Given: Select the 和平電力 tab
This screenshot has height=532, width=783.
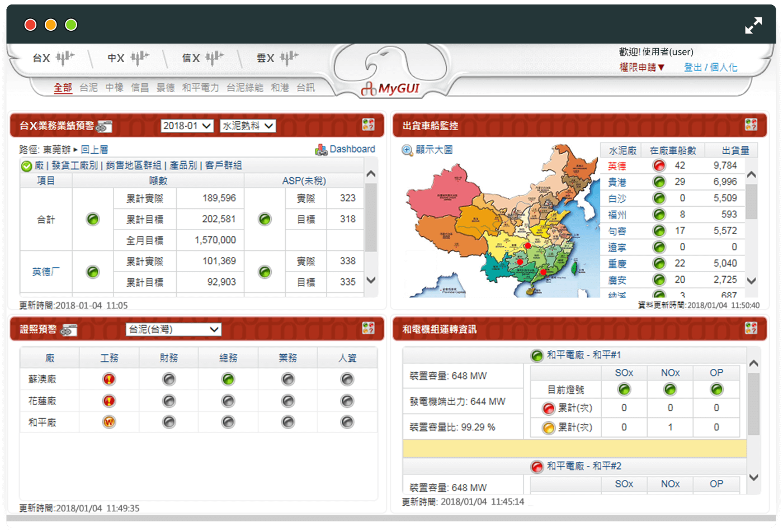Looking at the screenshot, I should point(200,88).
